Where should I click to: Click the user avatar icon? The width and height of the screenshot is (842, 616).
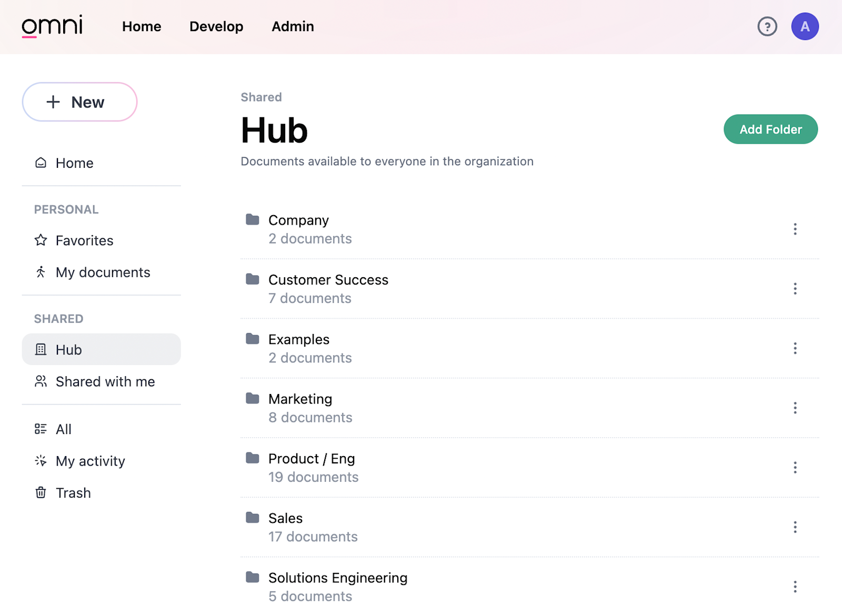click(x=805, y=26)
